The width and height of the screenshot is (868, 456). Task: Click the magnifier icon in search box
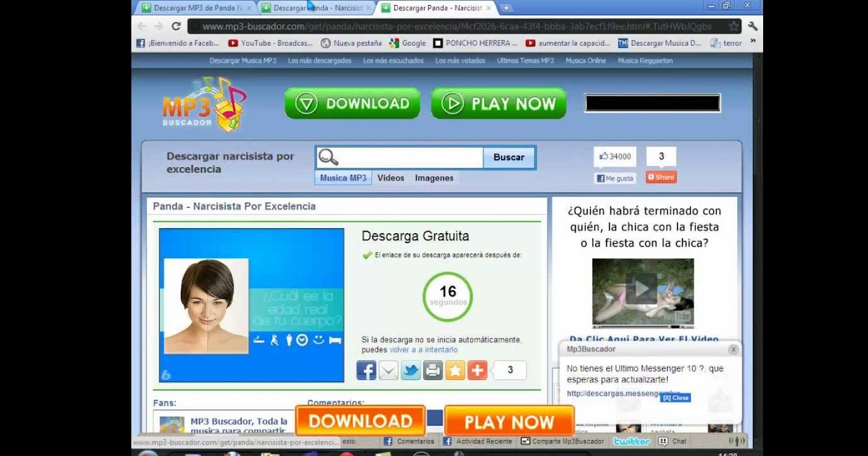pos(328,157)
